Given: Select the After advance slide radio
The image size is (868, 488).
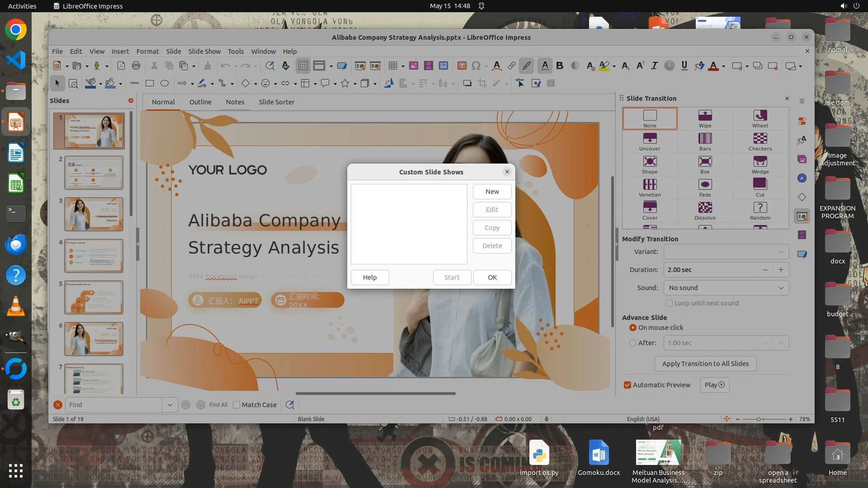Looking at the screenshot, I should click(x=633, y=343).
